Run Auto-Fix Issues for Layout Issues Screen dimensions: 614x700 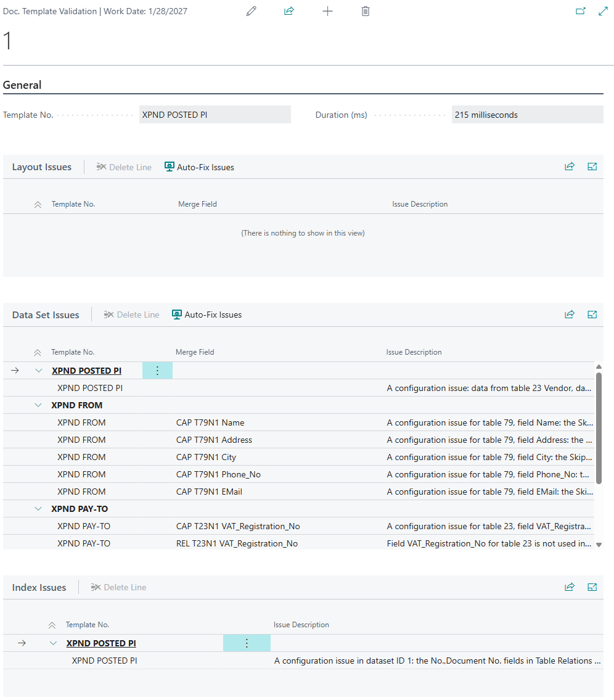[199, 167]
